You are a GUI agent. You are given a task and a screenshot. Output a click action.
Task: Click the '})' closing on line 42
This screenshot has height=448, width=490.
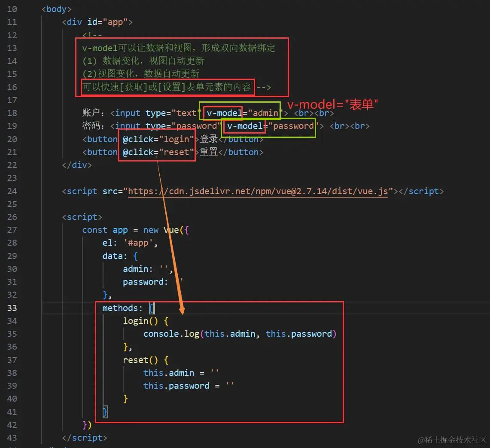pos(87,425)
